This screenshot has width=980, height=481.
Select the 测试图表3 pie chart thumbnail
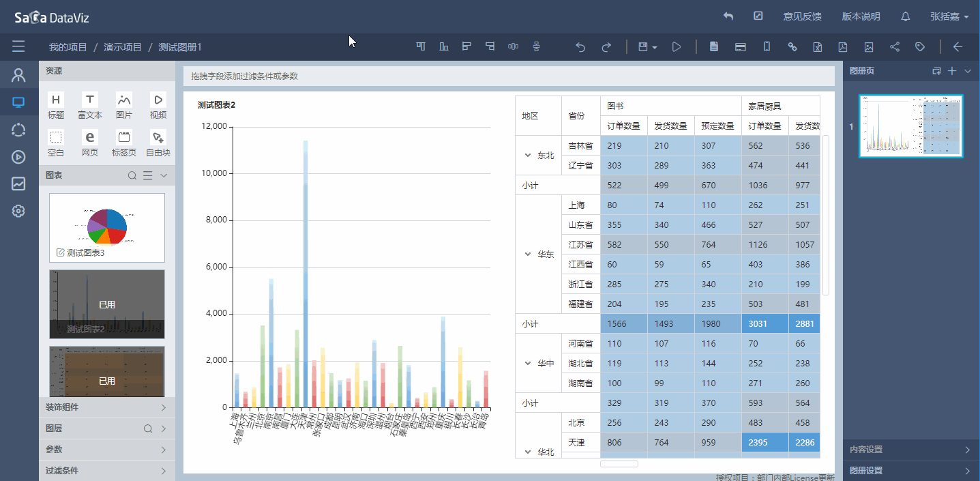tap(107, 228)
